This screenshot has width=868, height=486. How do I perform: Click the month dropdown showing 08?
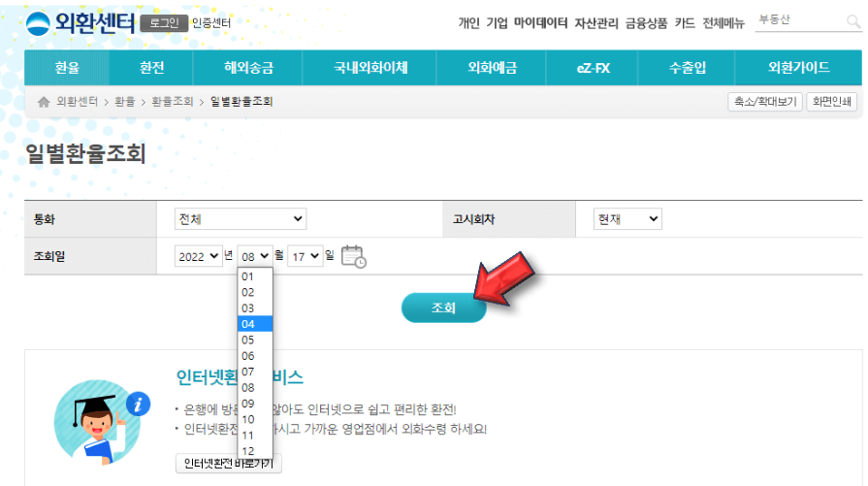(255, 256)
